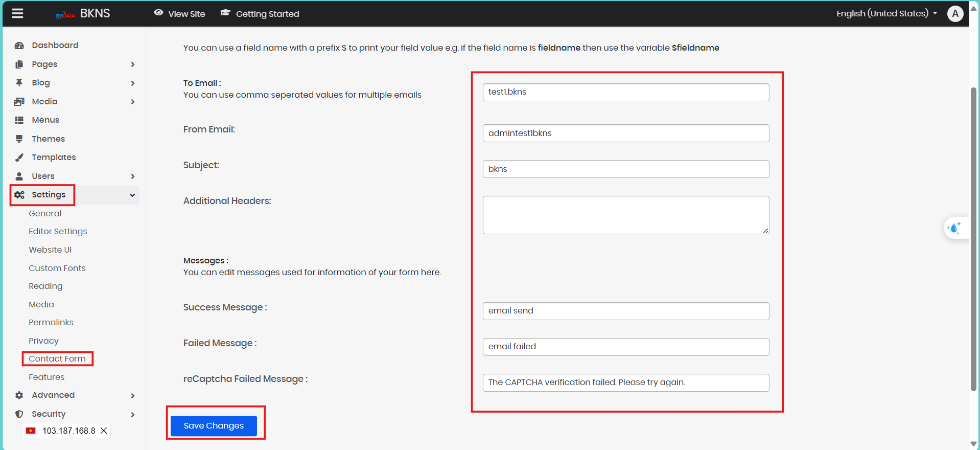Click the Additional Headers textarea
The height and width of the screenshot is (450, 980).
[x=626, y=215]
